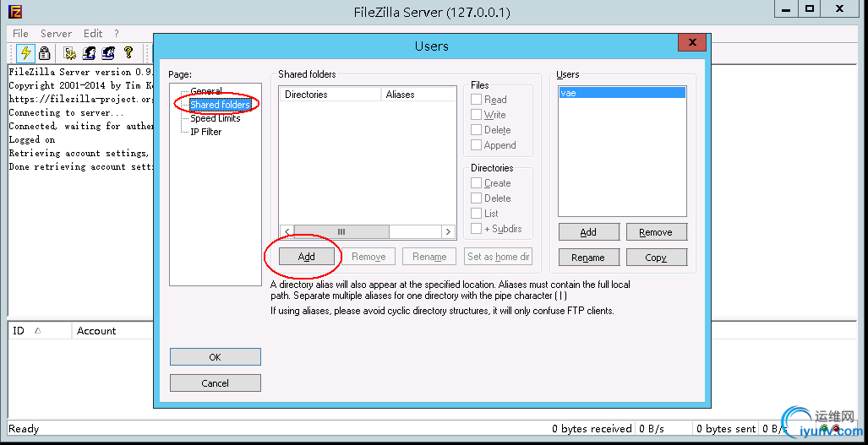Open server settings via gear toolbar icon

click(70, 53)
